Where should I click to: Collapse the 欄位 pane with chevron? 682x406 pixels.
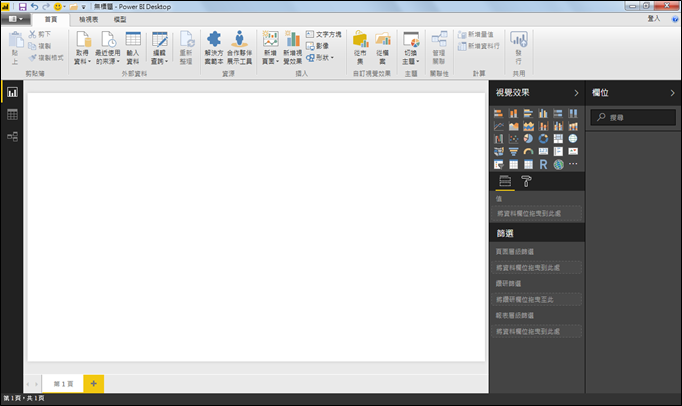(672, 93)
